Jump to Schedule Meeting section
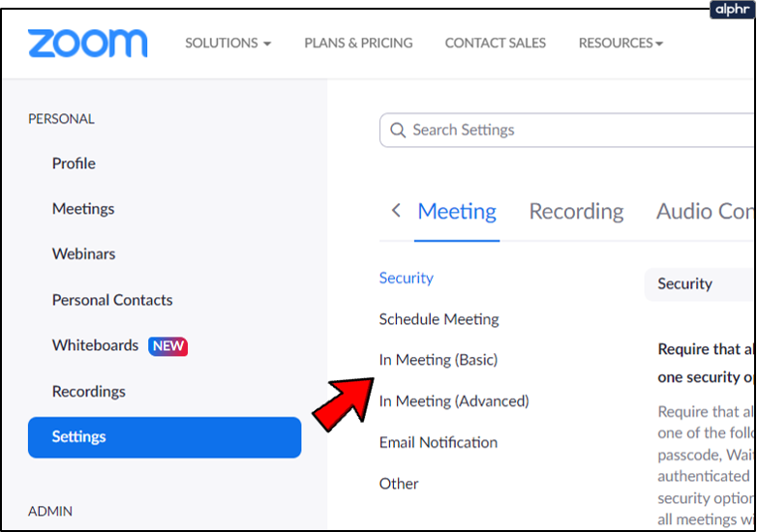This screenshot has width=757, height=532. (439, 319)
